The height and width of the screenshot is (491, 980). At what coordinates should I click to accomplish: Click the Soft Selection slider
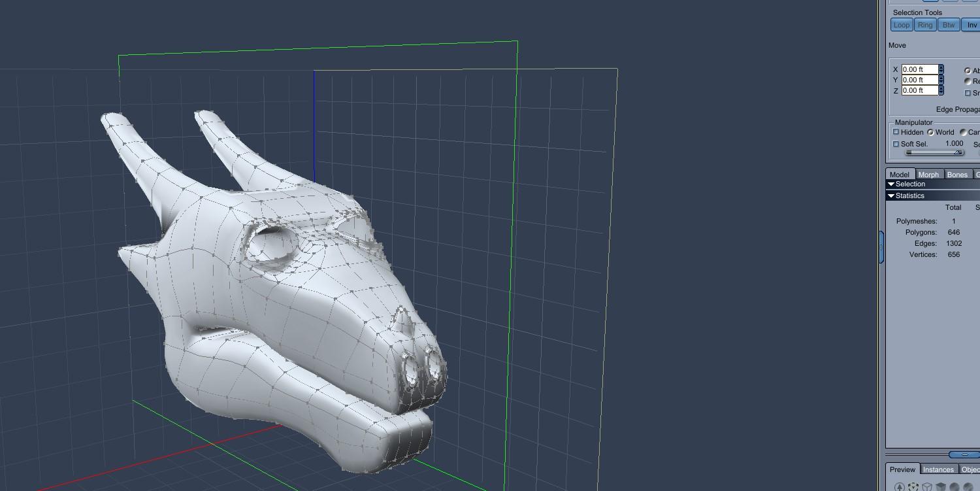(934, 153)
